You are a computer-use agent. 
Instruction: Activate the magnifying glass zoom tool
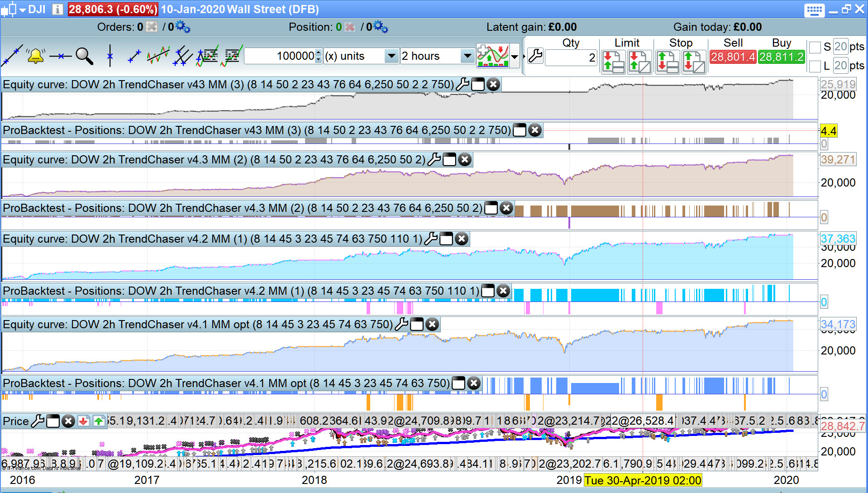click(x=84, y=56)
